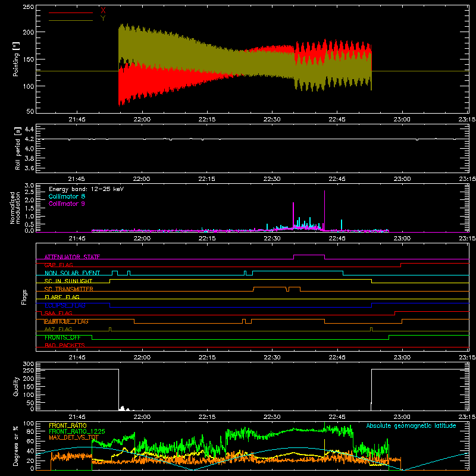Select the 'Normalized modulation' axis title
The height and width of the screenshot is (476, 476).
coord(15,208)
